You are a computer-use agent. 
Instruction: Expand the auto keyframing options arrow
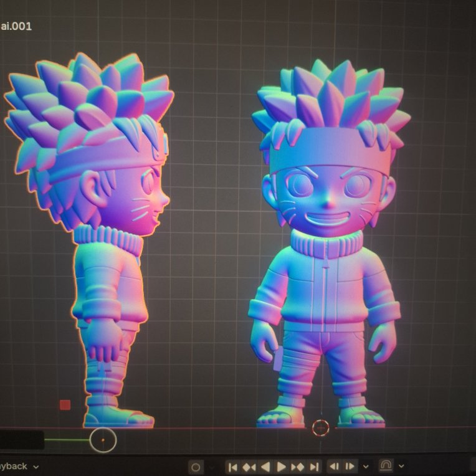click(x=212, y=467)
